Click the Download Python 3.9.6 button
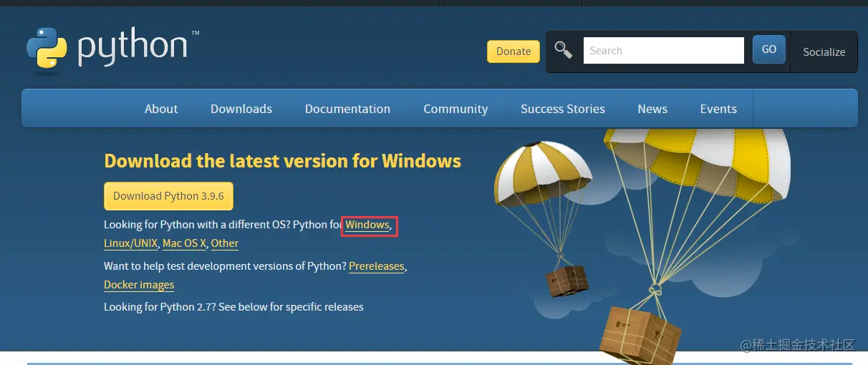Image resolution: width=868 pixels, height=365 pixels. tap(168, 196)
